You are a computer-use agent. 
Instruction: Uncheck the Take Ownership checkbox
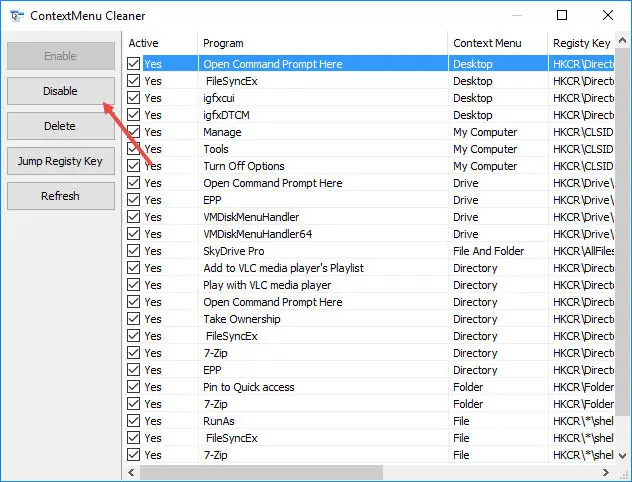point(133,319)
